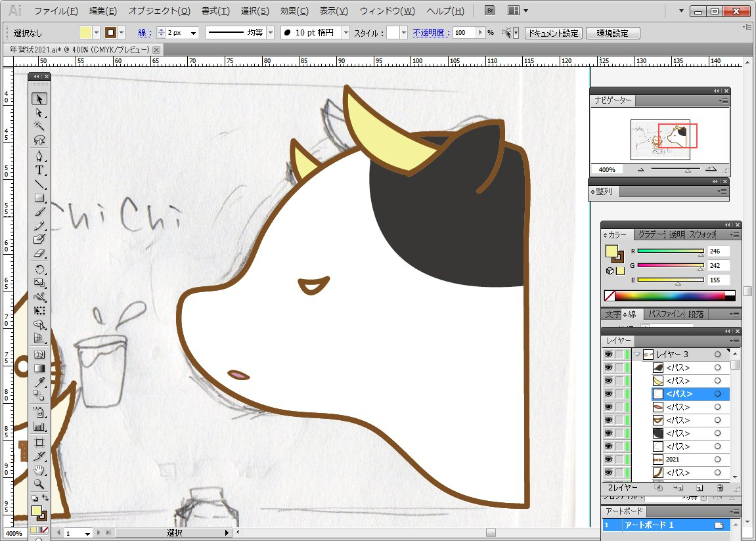Open the 効果(C) menu
Image resolution: width=756 pixels, height=541 pixels.
tap(294, 11)
